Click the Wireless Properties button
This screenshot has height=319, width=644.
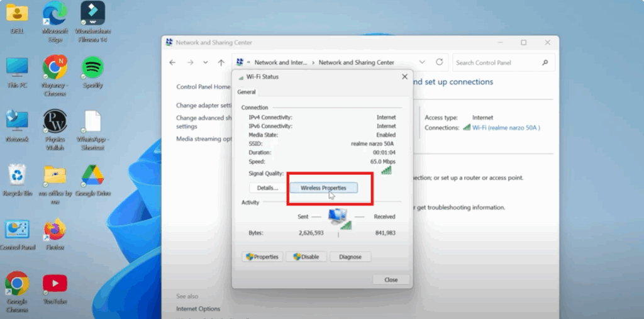(323, 188)
